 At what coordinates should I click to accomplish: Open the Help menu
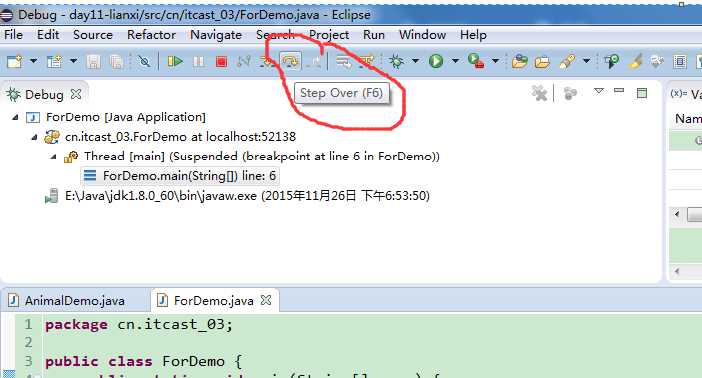point(473,34)
